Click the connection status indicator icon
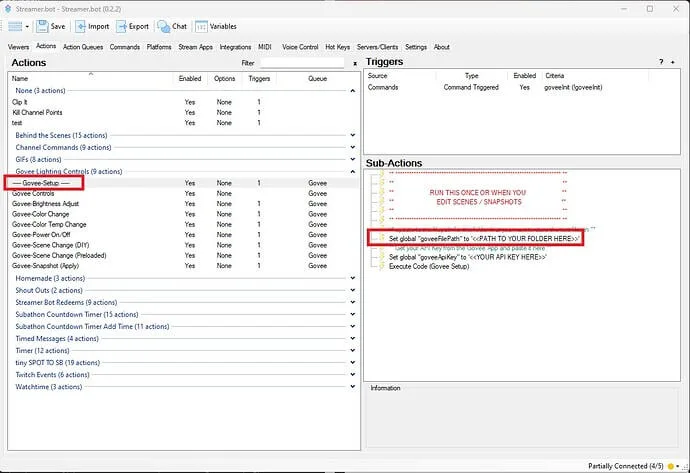This screenshot has width=690, height=473. [671, 466]
